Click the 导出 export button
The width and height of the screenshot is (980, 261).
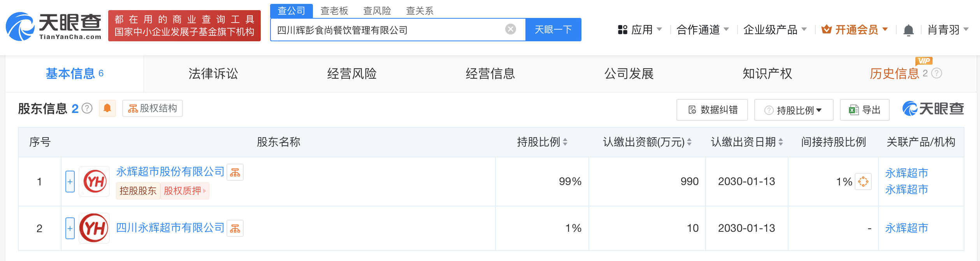tap(864, 110)
